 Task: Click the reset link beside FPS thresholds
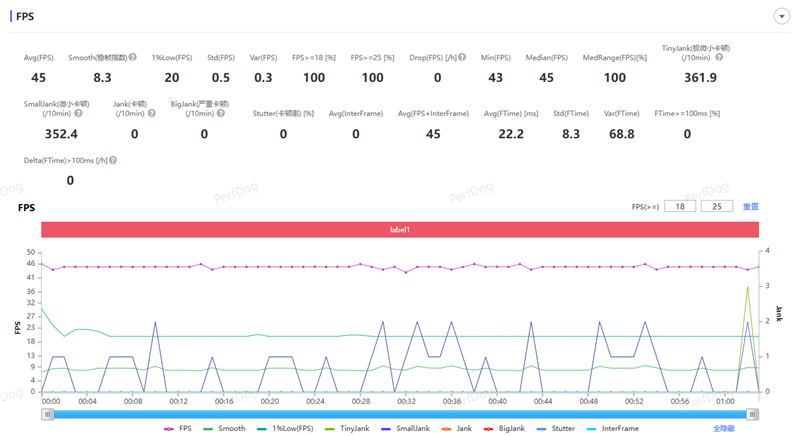[x=750, y=206]
